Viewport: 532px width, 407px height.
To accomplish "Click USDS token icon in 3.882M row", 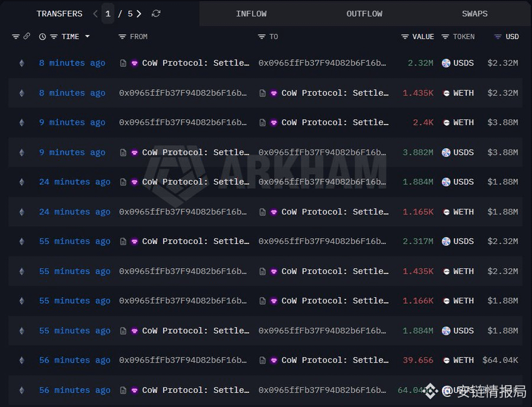I will click(446, 152).
